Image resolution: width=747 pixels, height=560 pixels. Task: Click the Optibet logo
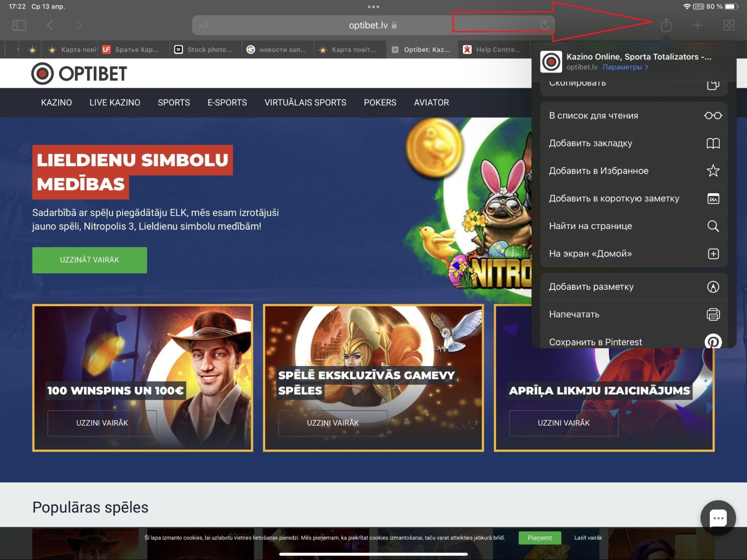[79, 74]
